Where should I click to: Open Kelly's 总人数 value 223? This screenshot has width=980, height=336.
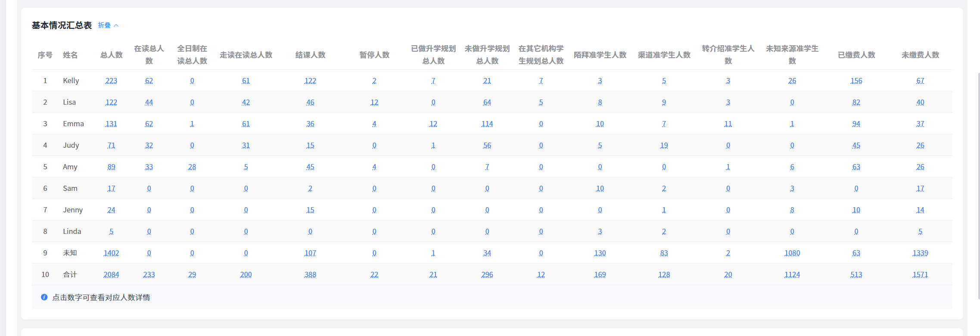point(111,81)
